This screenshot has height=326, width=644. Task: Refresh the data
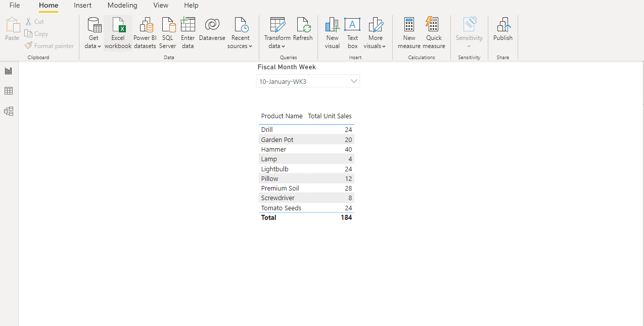303,29
